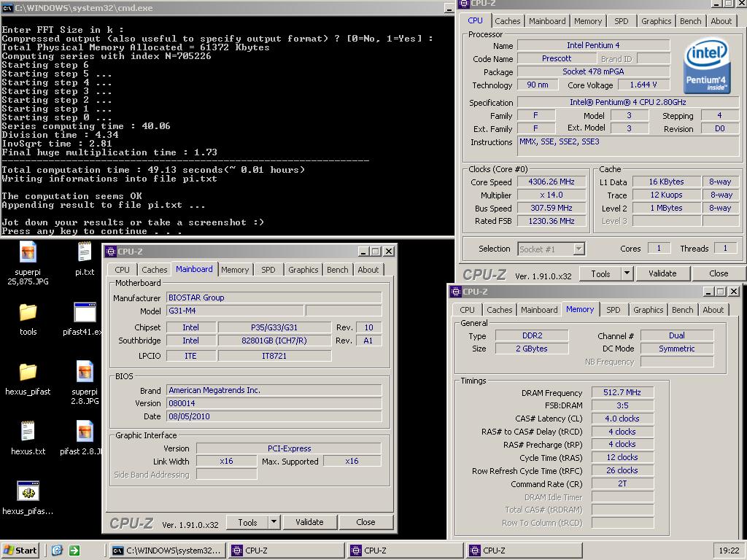Open Mainboard tab in top CPU-Z window
The width and height of the screenshot is (747, 560).
coord(547,21)
